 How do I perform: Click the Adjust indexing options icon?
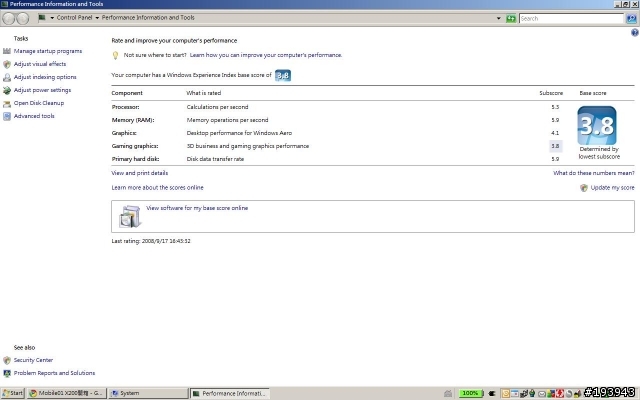coord(7,77)
